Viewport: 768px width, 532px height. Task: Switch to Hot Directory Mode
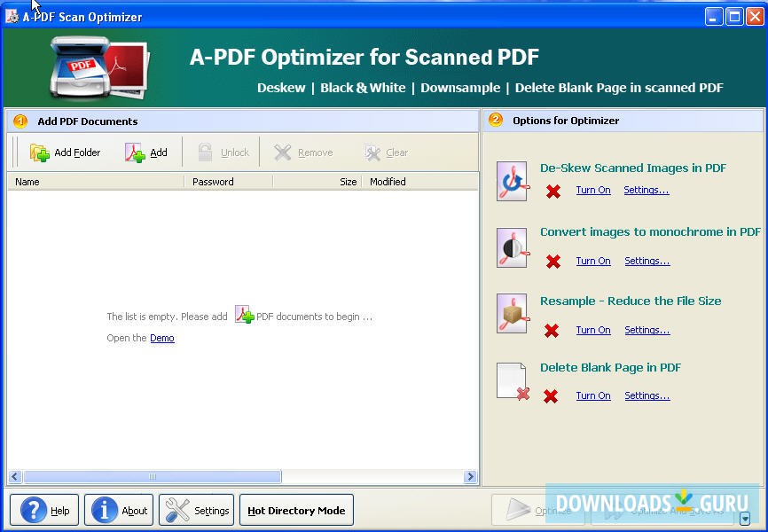(x=296, y=510)
